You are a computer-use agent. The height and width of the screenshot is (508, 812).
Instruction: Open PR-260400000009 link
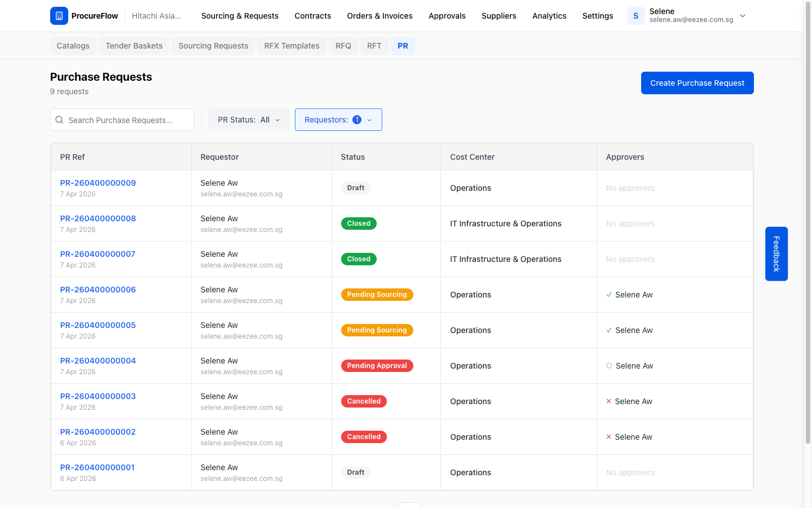pos(98,183)
